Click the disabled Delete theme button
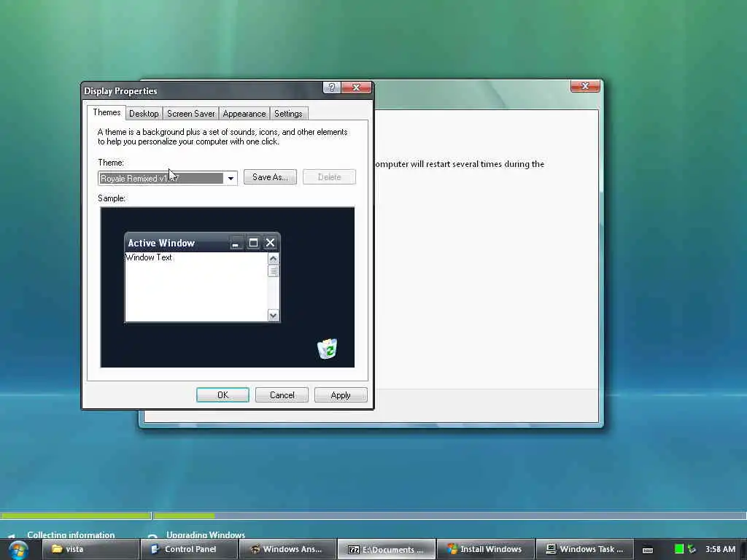 329,177
